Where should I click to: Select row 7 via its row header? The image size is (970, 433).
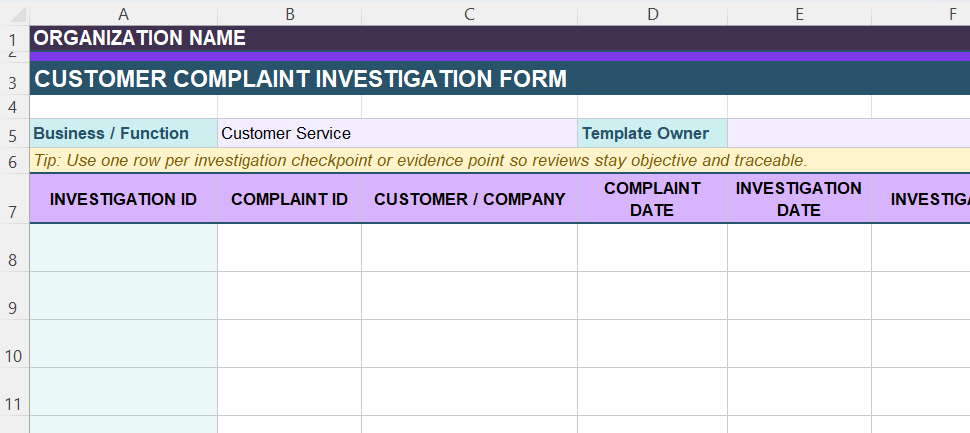point(14,211)
